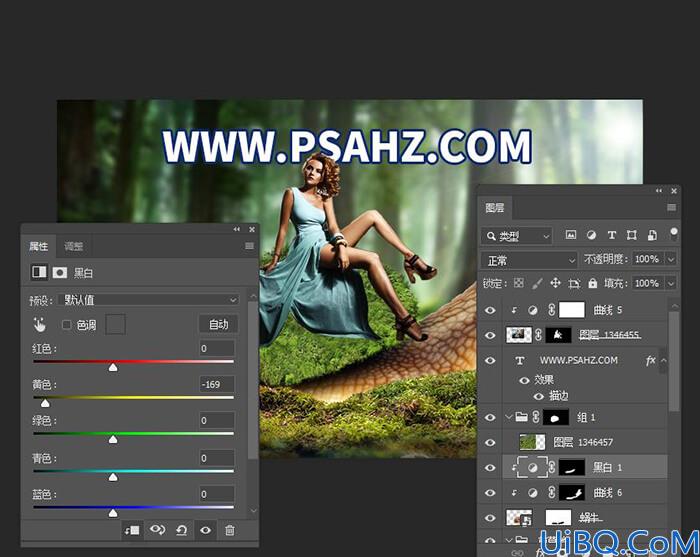Click the 填充 100% field

[648, 283]
